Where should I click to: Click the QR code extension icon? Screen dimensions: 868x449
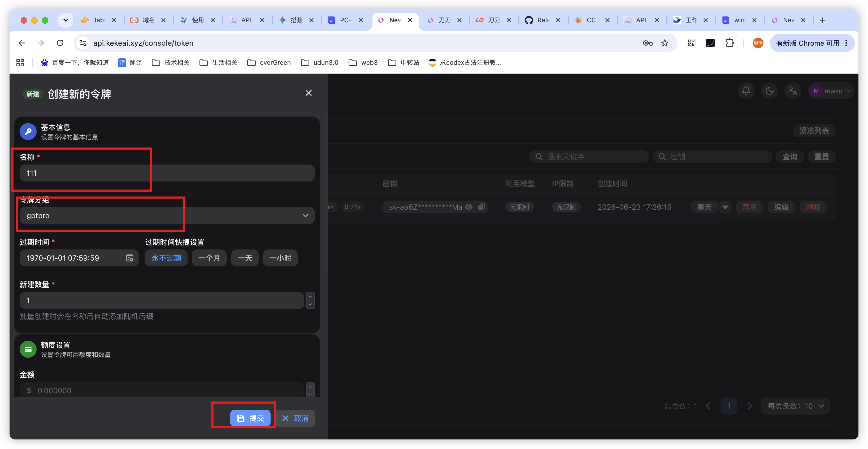[x=691, y=43]
